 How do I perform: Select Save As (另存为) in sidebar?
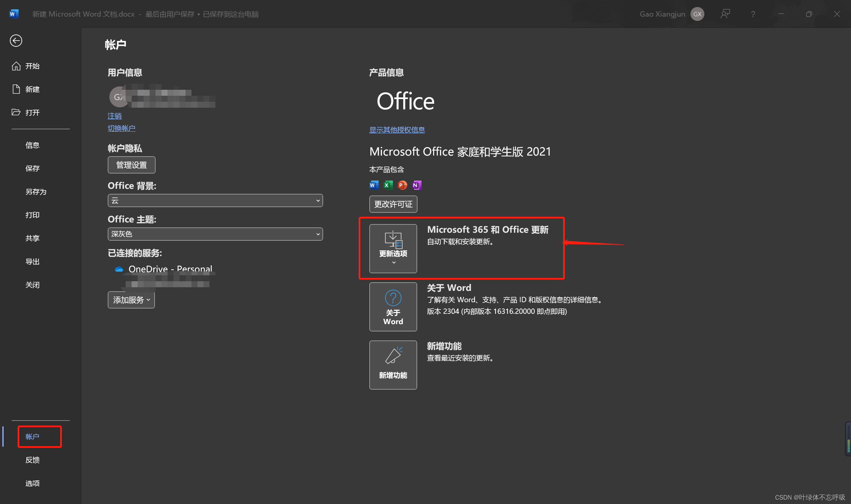(36, 191)
